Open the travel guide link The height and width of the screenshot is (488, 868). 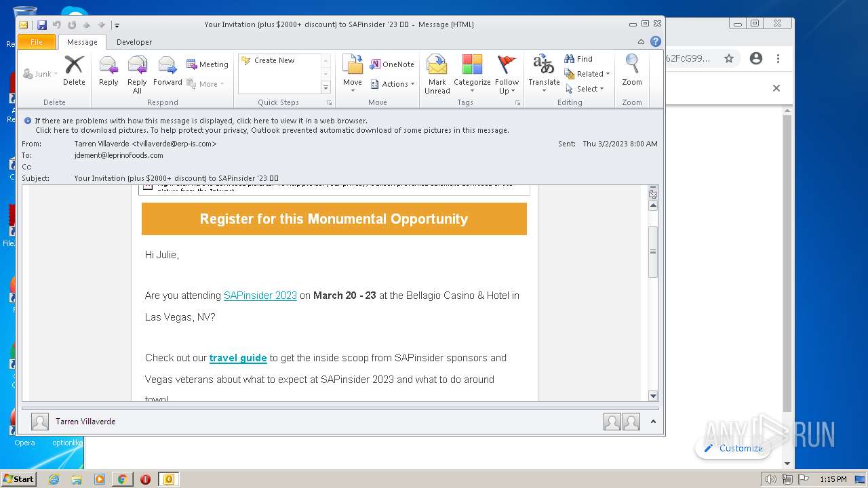[238, 358]
